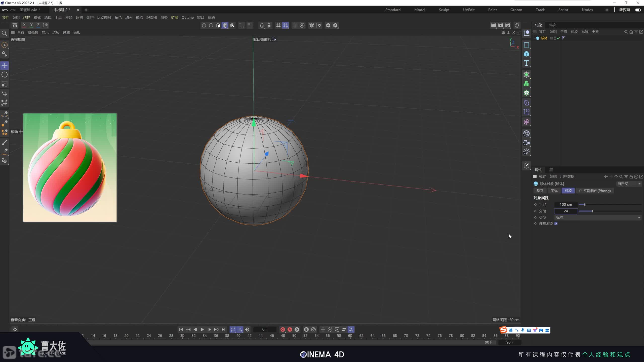
Task: Open the 运动图形 menu
Action: tap(104, 18)
